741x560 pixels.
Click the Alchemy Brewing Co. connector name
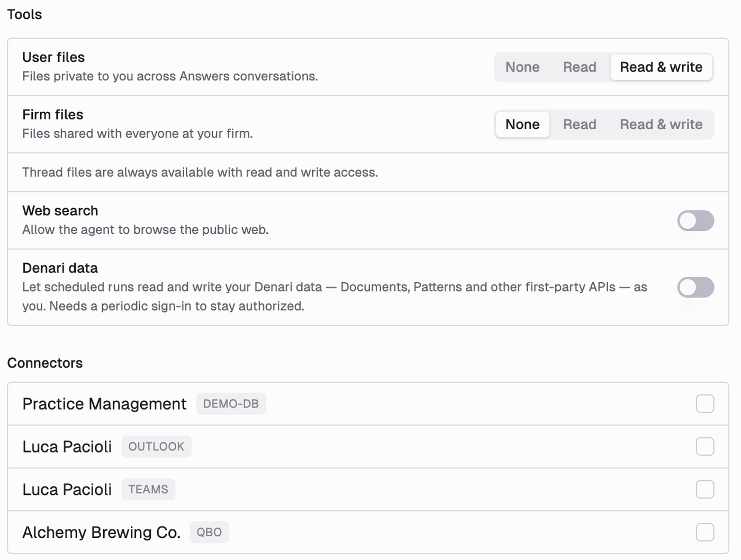coord(101,532)
